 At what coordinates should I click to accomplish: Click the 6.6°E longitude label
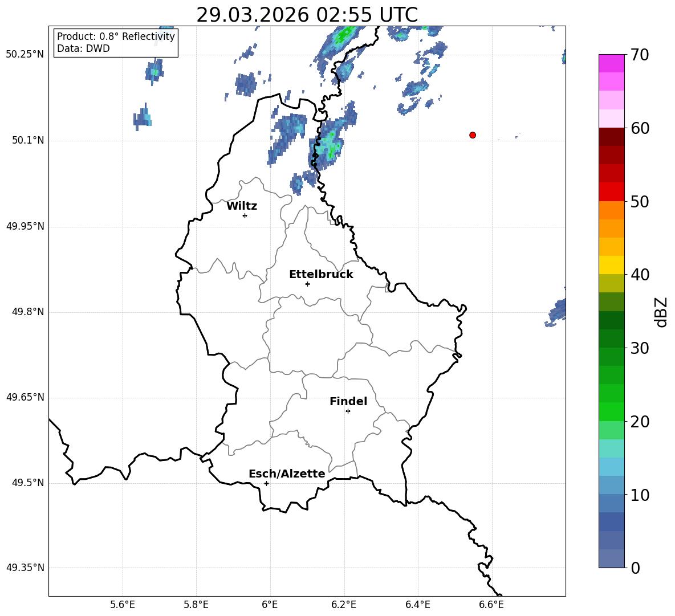point(491,605)
